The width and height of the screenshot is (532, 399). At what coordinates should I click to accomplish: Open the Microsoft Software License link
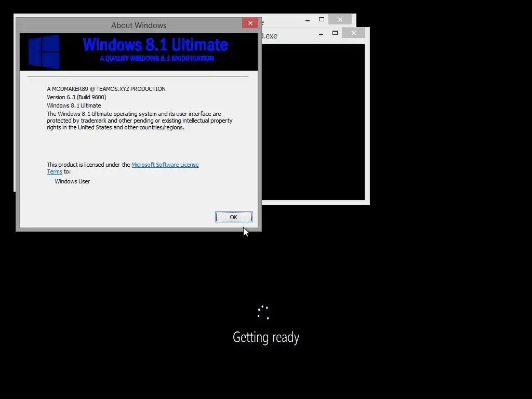(165, 165)
